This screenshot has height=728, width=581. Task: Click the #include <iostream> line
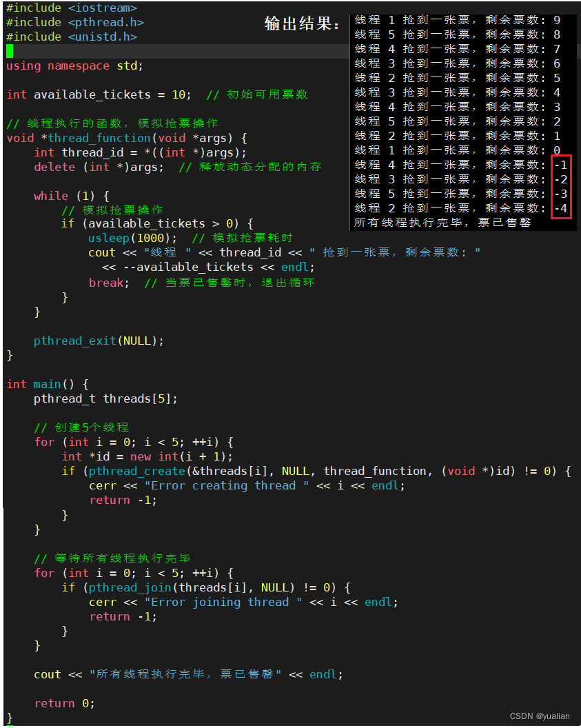[x=72, y=8]
